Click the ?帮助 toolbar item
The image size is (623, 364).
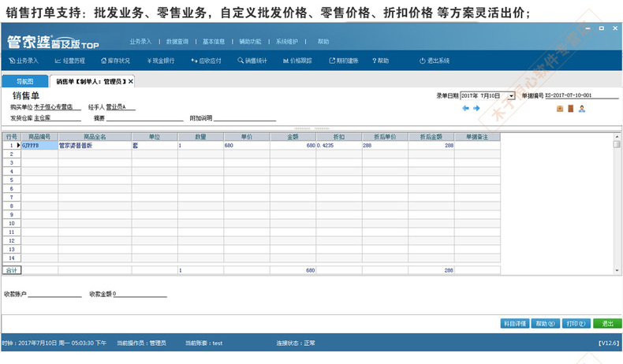[381, 61]
